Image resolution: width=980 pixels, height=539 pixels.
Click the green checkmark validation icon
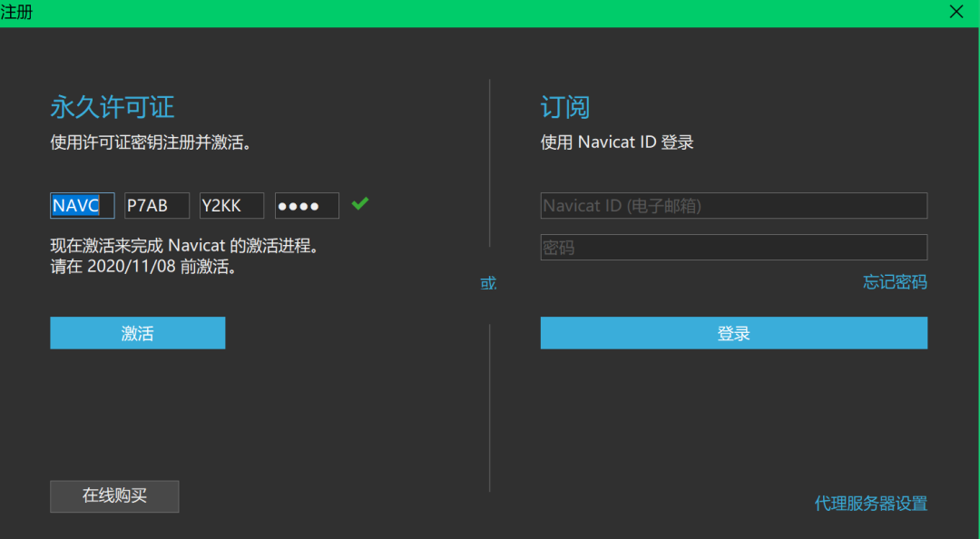click(360, 203)
